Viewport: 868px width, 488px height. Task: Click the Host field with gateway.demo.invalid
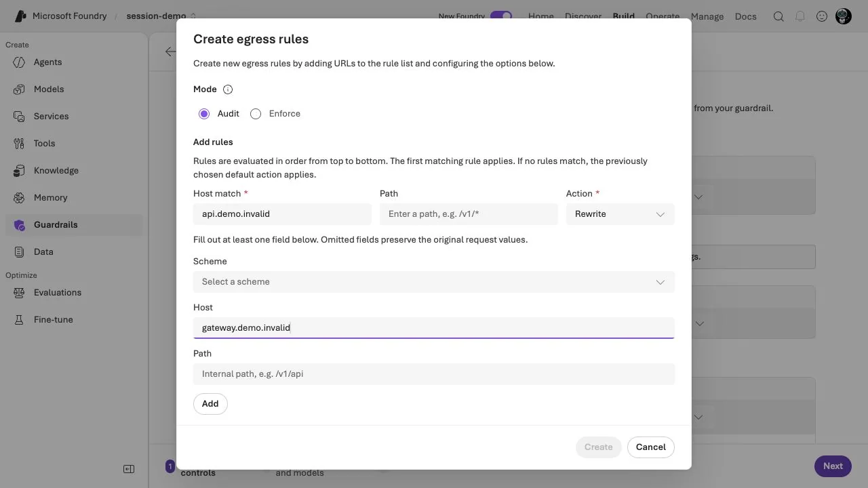tap(434, 328)
